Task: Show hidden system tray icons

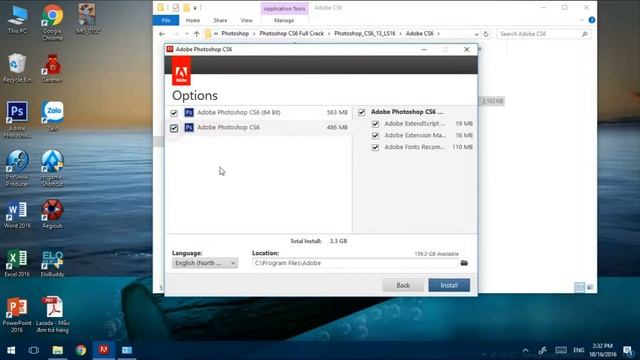Action: click(525, 350)
